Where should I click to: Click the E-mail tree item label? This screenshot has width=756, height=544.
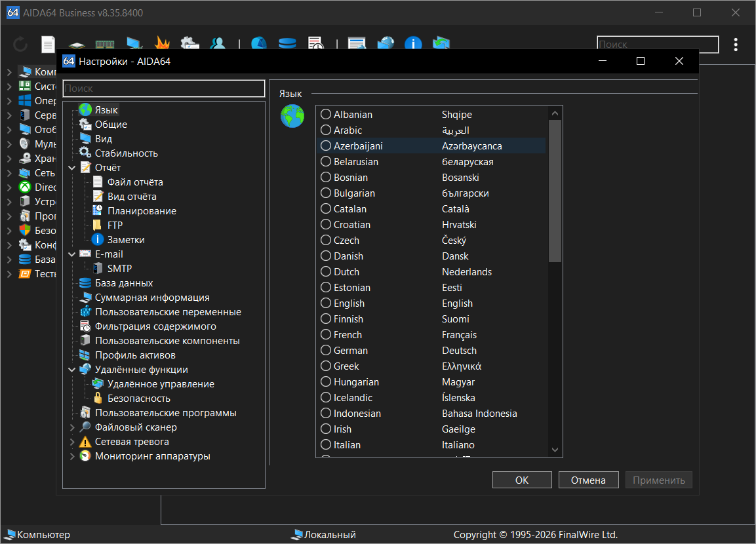109,254
